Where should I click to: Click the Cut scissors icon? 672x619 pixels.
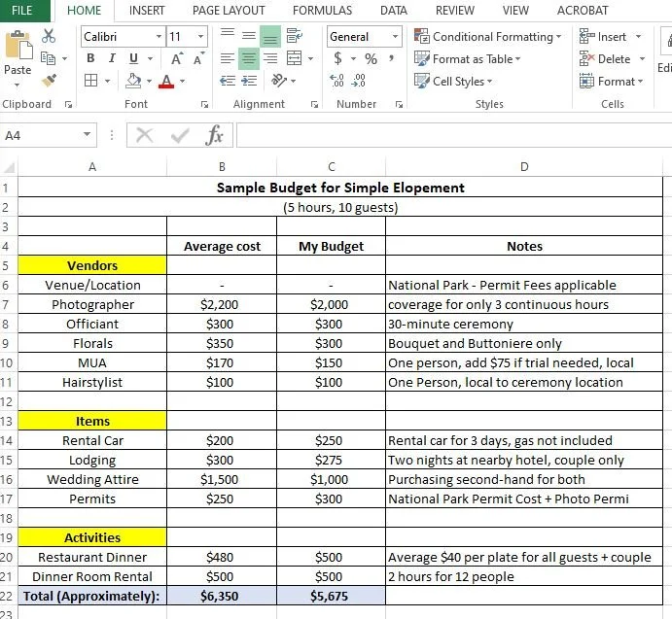pyautogui.click(x=49, y=36)
